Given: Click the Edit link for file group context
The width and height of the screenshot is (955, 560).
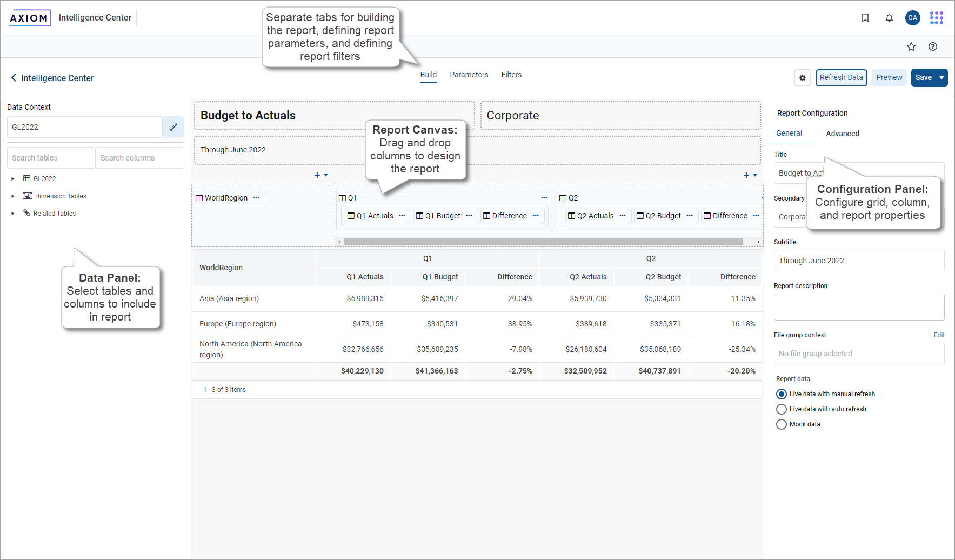Looking at the screenshot, I should pyautogui.click(x=939, y=335).
